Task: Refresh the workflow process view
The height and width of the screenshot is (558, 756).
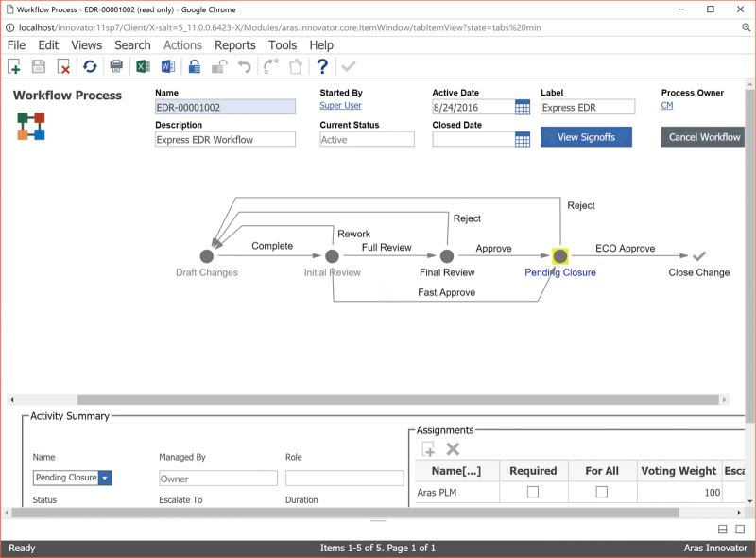Action: pyautogui.click(x=90, y=66)
